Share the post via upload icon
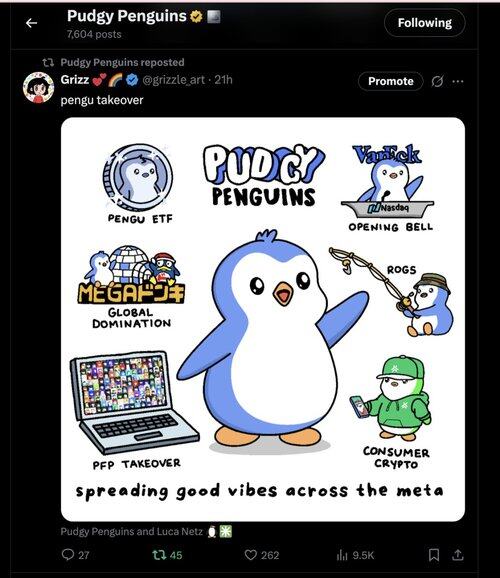The width and height of the screenshot is (500, 578). point(457,554)
